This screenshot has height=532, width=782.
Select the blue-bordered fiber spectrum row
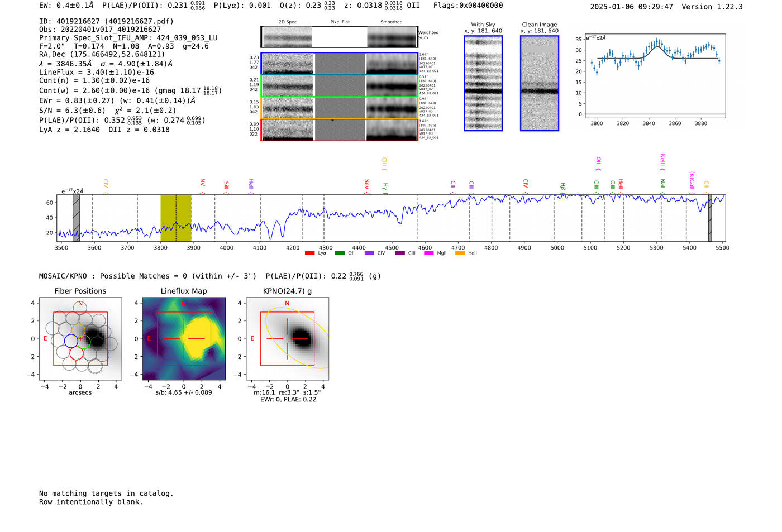(x=340, y=64)
